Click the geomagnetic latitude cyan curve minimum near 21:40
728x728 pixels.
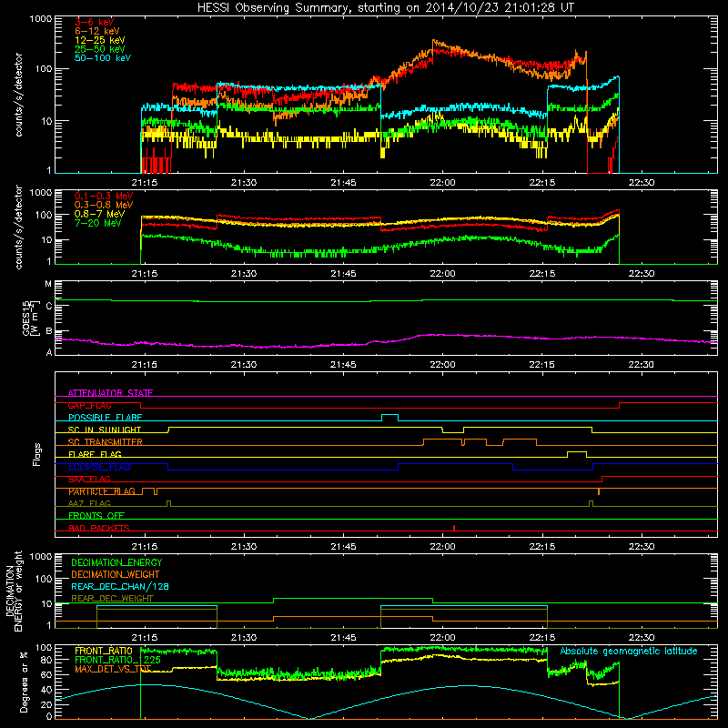[x=309, y=718]
